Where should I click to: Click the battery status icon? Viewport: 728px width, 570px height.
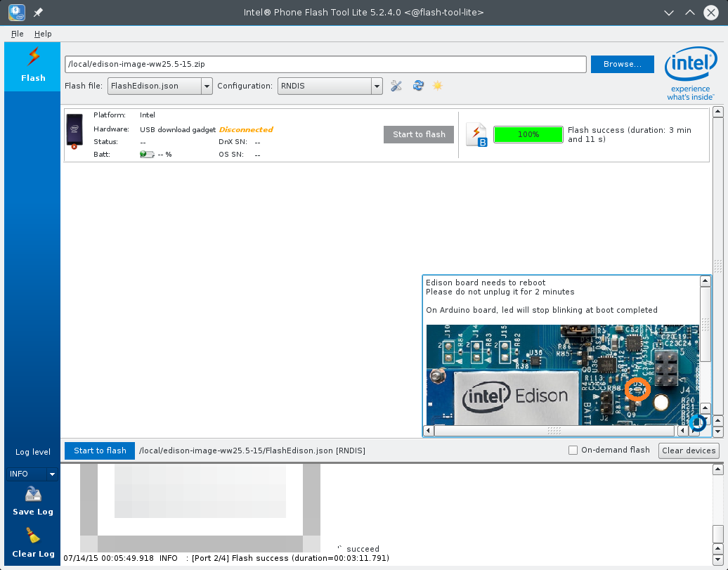tap(147, 154)
